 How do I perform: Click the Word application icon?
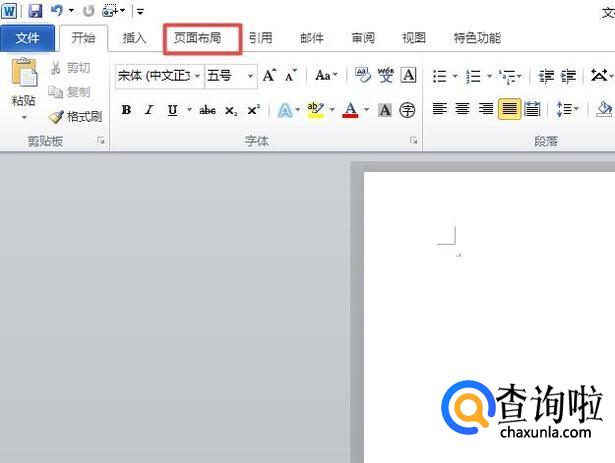[9, 11]
